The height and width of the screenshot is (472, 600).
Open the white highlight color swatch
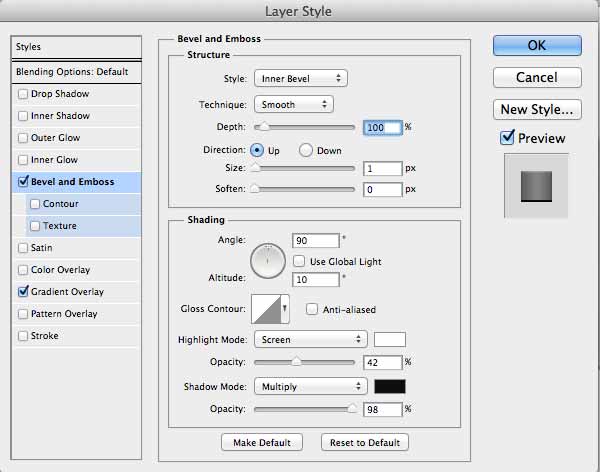(x=390, y=340)
